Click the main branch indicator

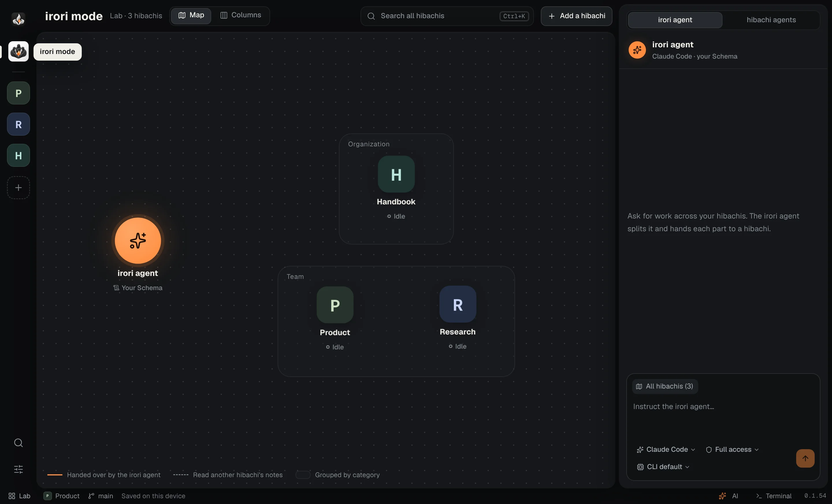point(101,496)
